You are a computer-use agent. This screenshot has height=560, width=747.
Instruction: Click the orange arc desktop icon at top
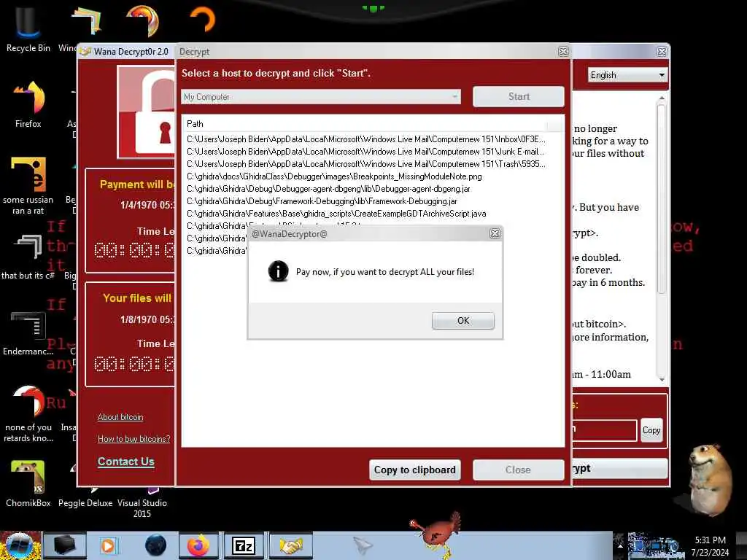tap(203, 20)
